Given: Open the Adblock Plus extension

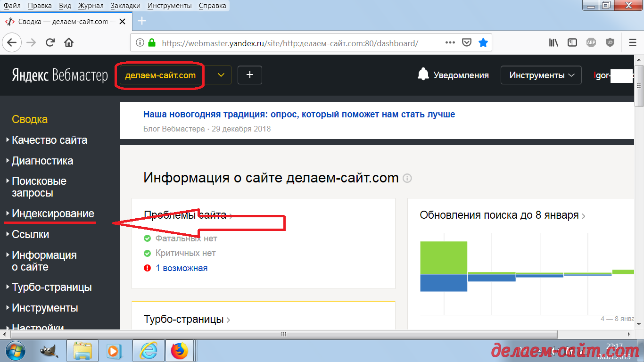Looking at the screenshot, I should pos(591,43).
